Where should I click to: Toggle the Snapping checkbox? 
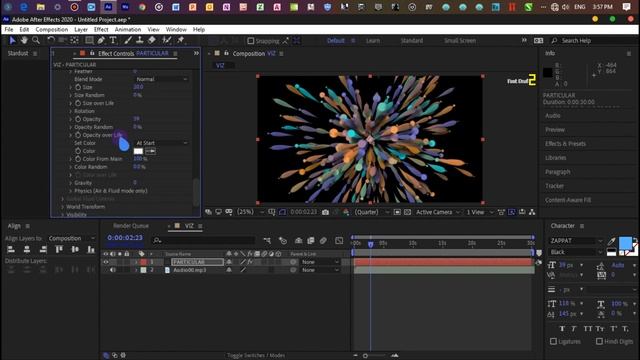pyautogui.click(x=251, y=40)
